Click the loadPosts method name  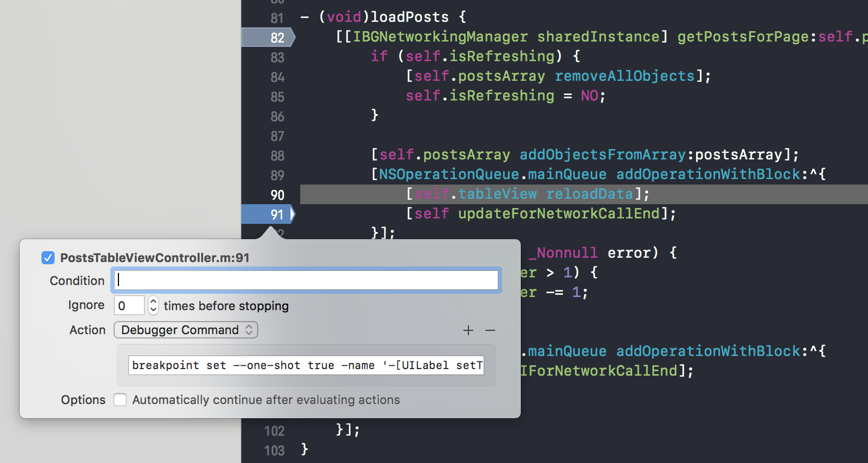tap(409, 17)
